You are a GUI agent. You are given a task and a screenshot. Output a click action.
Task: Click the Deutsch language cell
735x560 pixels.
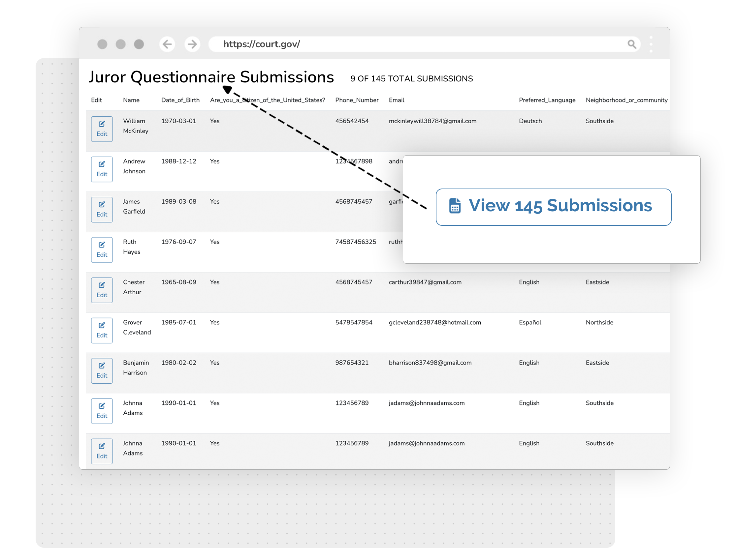pos(530,121)
